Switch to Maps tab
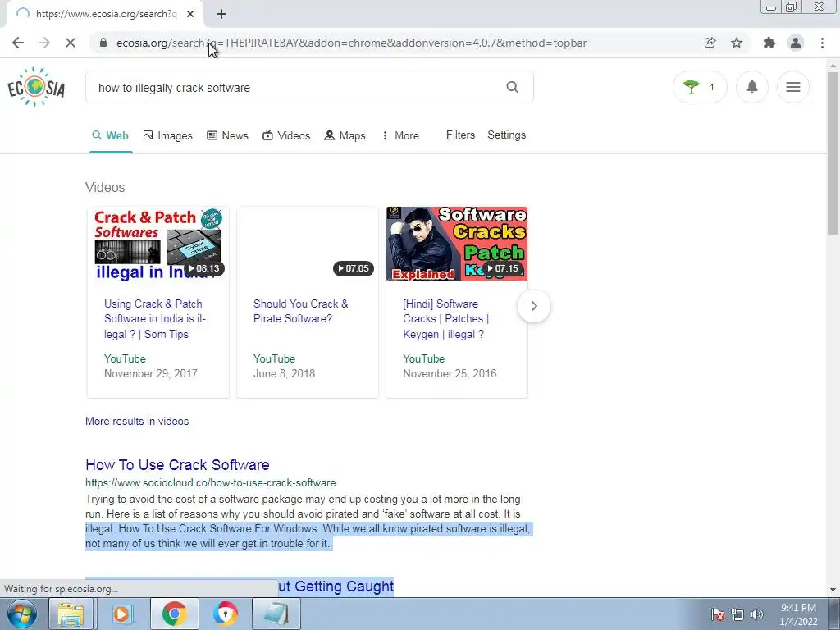This screenshot has width=840, height=630. click(x=345, y=135)
